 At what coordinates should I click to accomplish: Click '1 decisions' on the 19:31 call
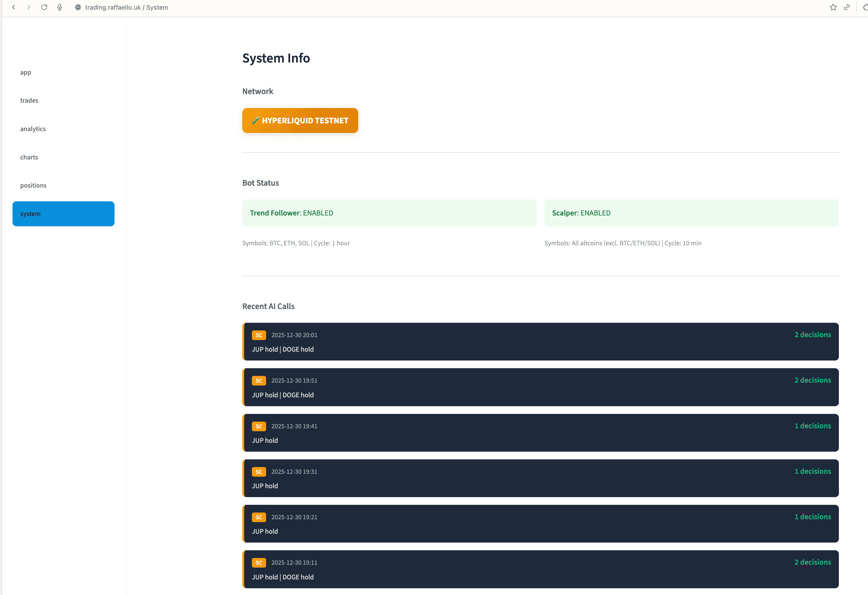coord(813,471)
